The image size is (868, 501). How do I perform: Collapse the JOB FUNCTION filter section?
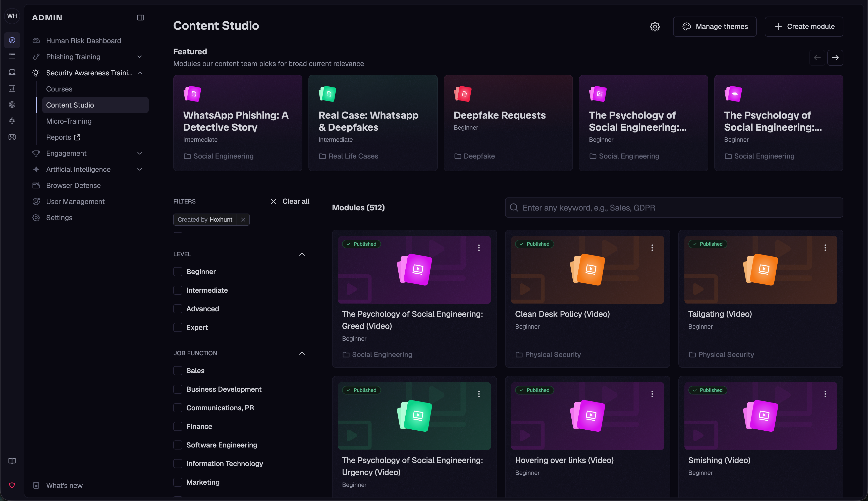[x=302, y=353]
